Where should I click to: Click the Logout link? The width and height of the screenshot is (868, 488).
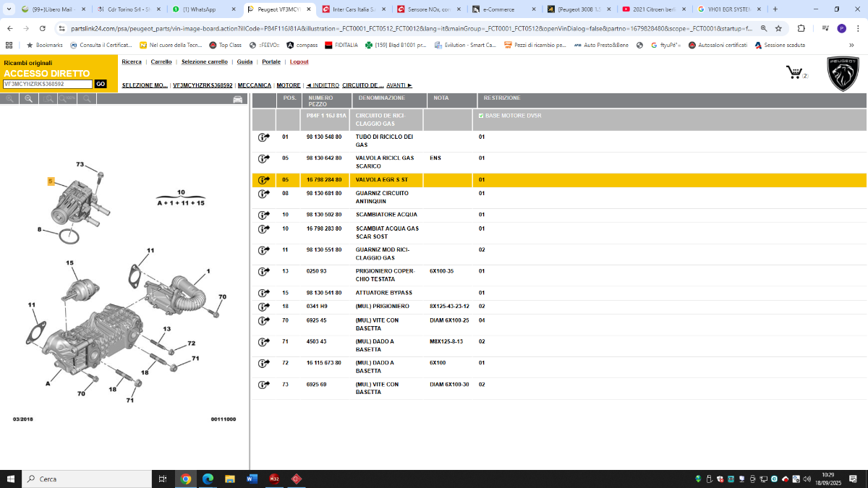click(x=299, y=62)
